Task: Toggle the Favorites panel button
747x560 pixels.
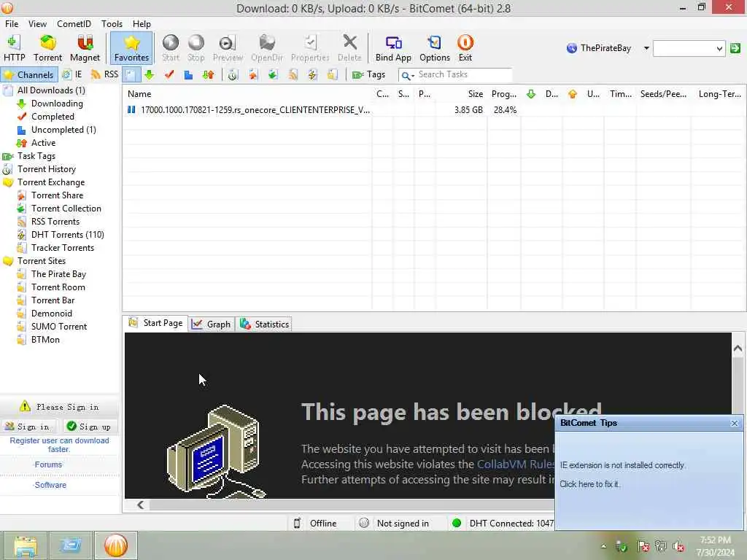Action: click(x=131, y=48)
